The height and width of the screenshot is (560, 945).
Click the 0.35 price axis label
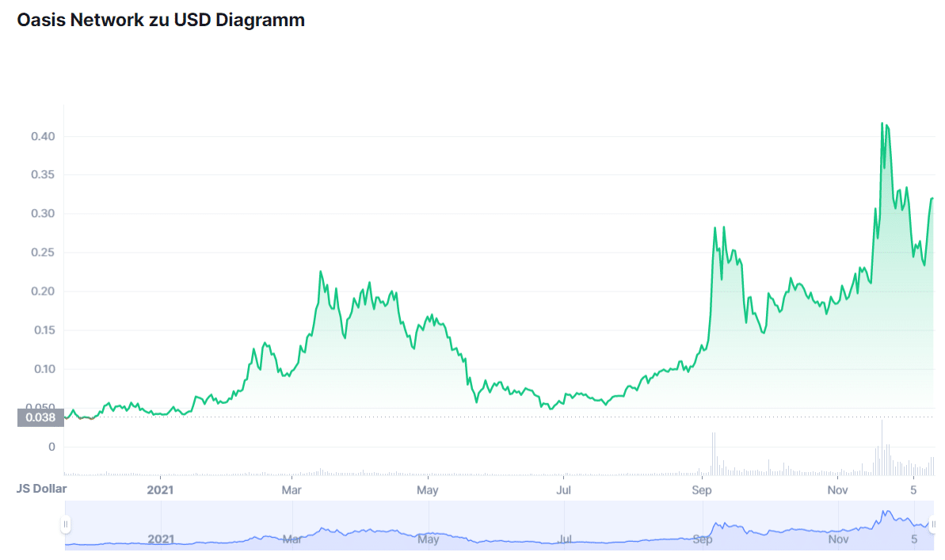click(43, 175)
